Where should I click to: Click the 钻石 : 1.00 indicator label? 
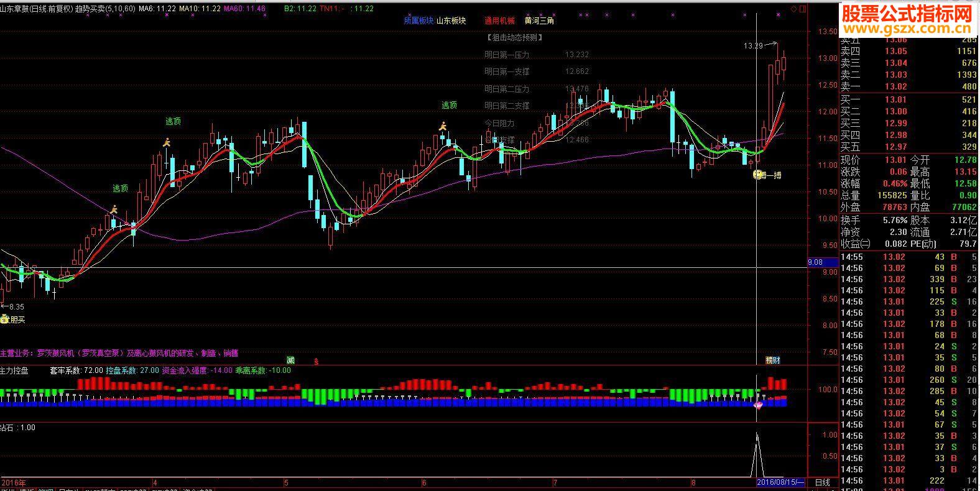17,428
